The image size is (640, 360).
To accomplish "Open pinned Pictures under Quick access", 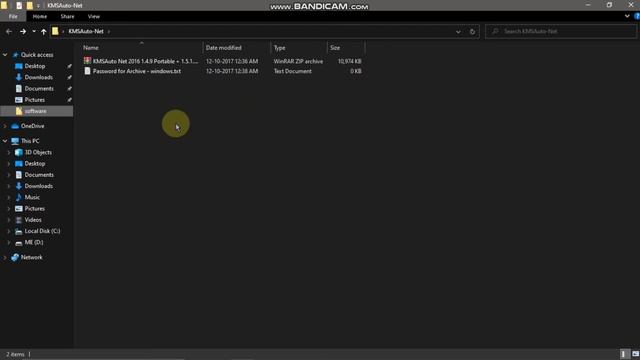I will tap(35, 100).
